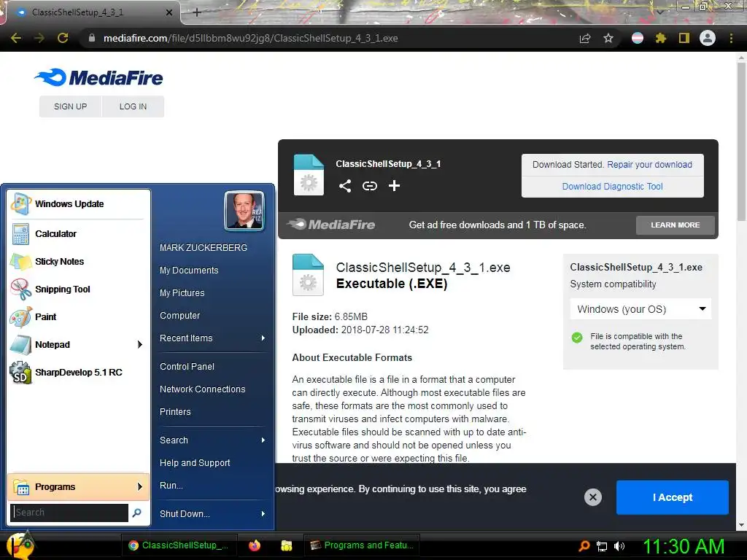Click the MediaFire share icon
This screenshot has width=747, height=560.
pos(345,186)
